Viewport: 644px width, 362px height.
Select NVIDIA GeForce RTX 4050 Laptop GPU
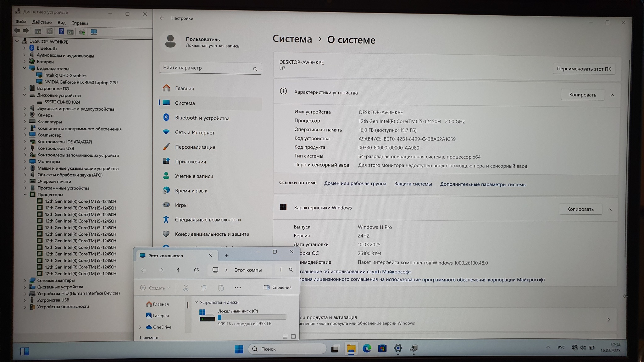[81, 82]
